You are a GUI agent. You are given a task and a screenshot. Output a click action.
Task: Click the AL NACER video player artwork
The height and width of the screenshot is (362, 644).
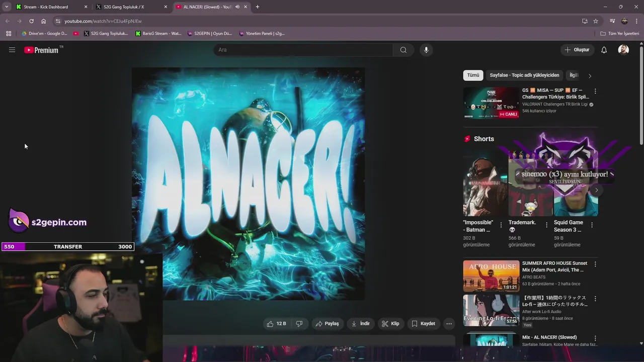(x=249, y=184)
